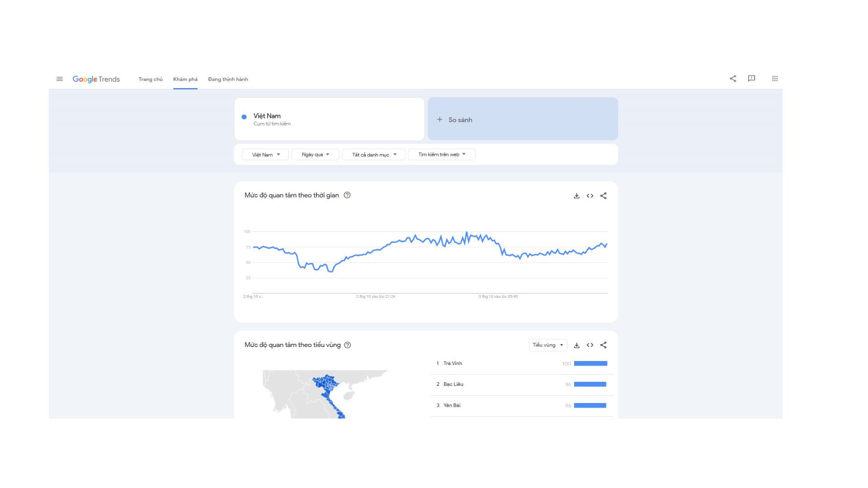Viewport: 868px width, 488px height.
Task: Switch to the Đang thịnh hành tab
Action: coord(228,79)
